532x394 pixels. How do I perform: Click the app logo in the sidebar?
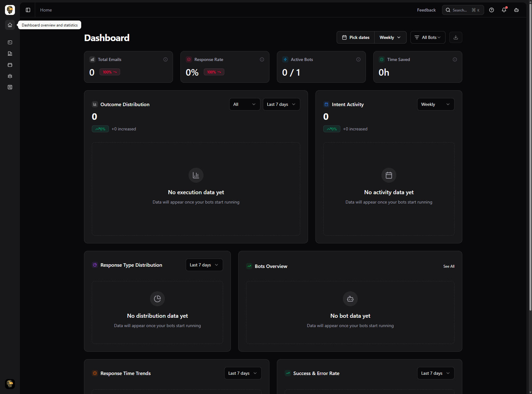coord(10,10)
